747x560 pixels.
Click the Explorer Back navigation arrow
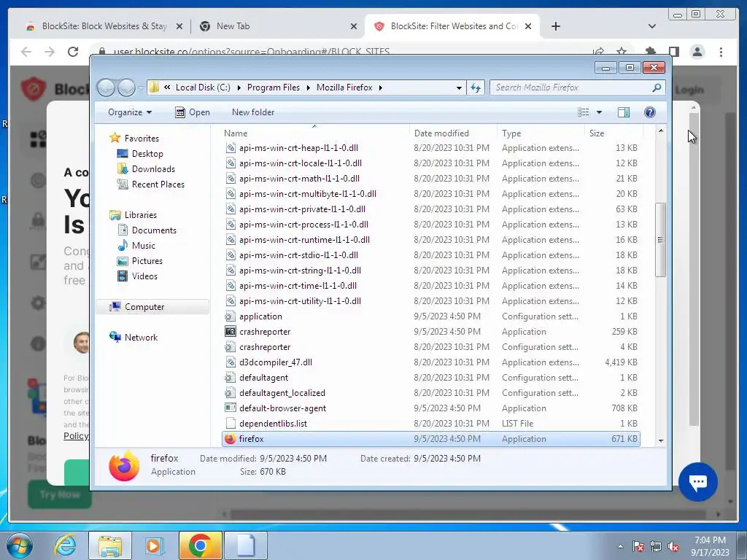coord(106,87)
